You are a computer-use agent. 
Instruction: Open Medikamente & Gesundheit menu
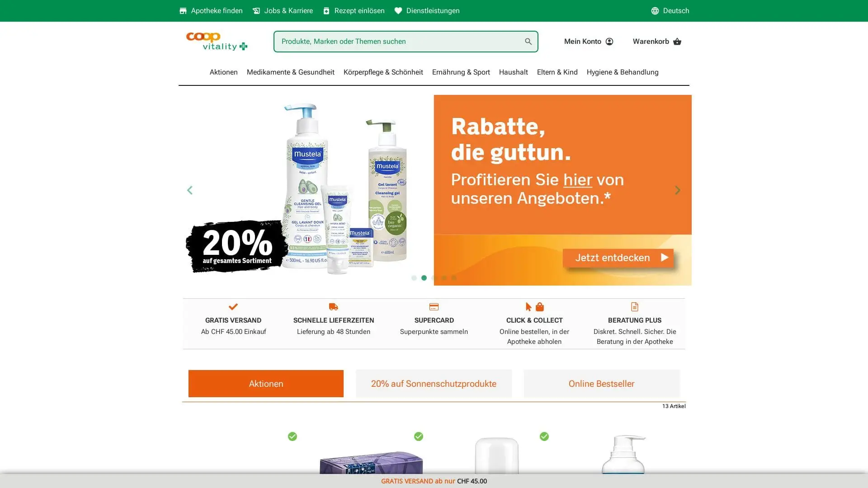coord(290,72)
